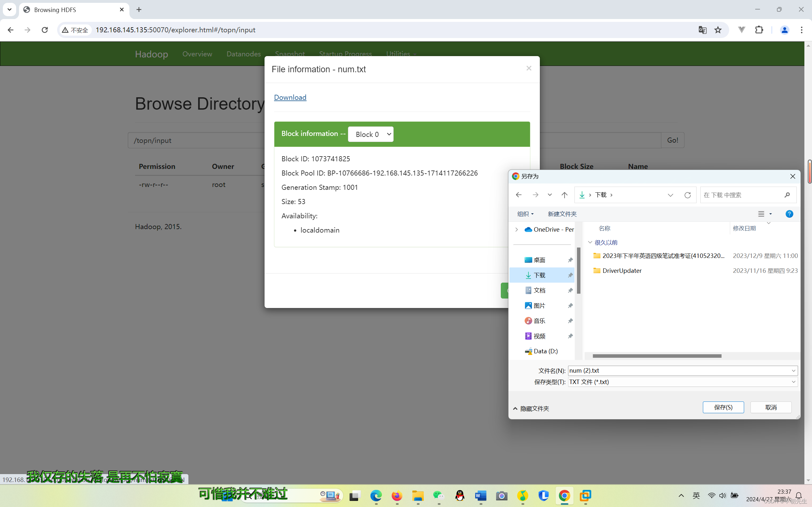Open the browser extensions puzzle icon
This screenshot has width=812, height=507.
(759, 30)
